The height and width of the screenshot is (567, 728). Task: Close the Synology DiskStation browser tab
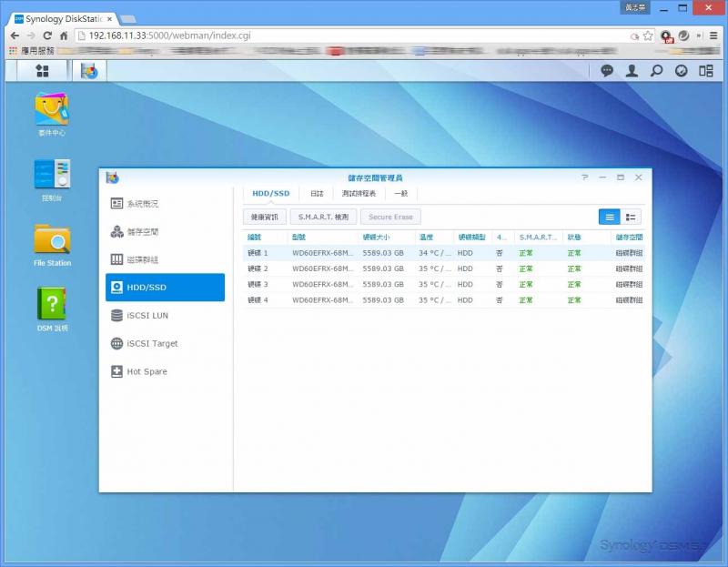(109, 19)
